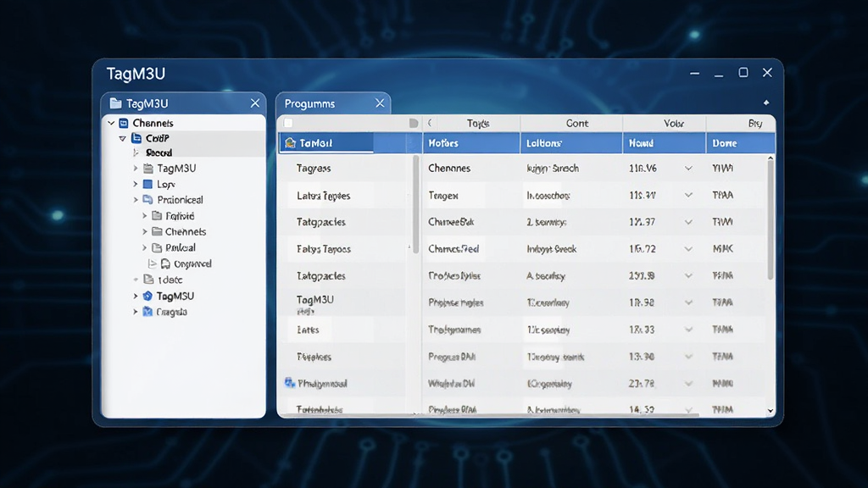868x488 pixels.
Task: Close the left TagM3U panel tab
Action: coord(254,103)
